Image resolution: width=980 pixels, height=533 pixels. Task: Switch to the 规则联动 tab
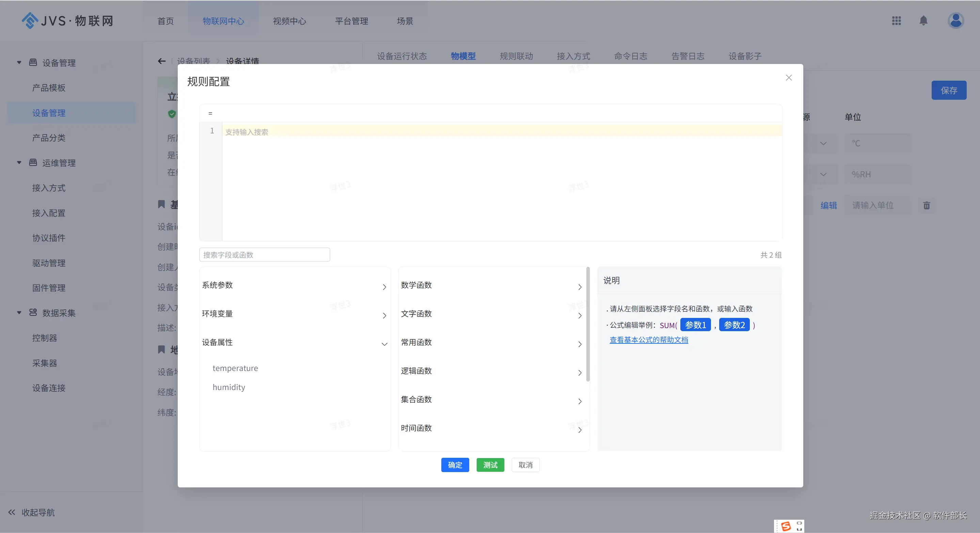516,56
